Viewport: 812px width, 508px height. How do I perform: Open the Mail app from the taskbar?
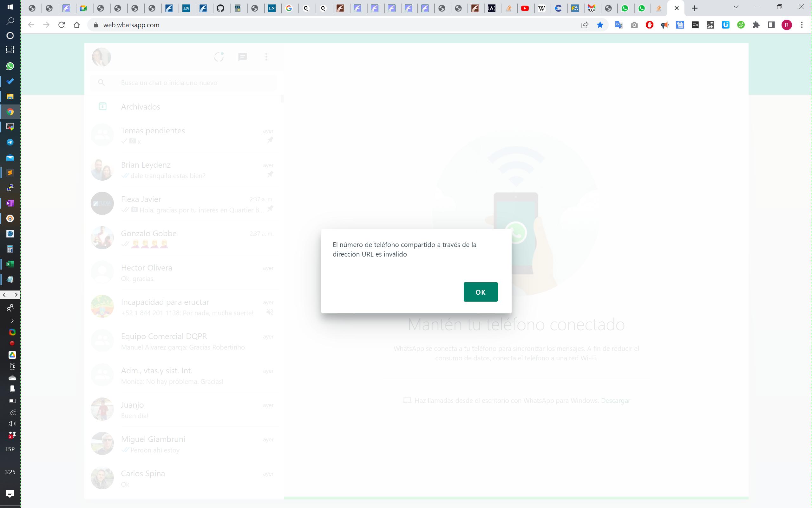click(x=10, y=157)
